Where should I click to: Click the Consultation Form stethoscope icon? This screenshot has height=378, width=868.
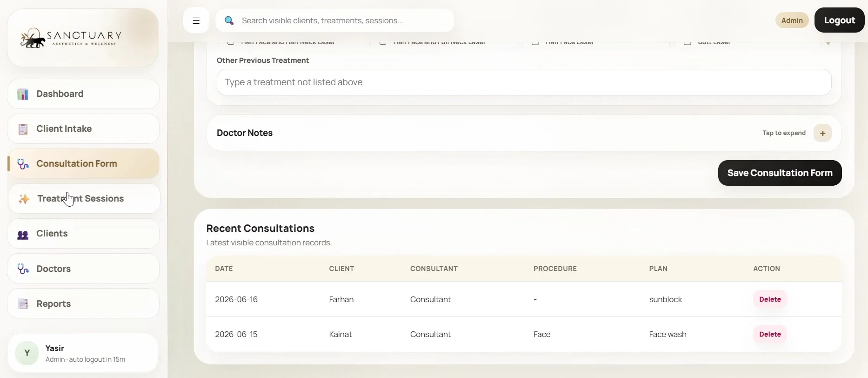(23, 164)
